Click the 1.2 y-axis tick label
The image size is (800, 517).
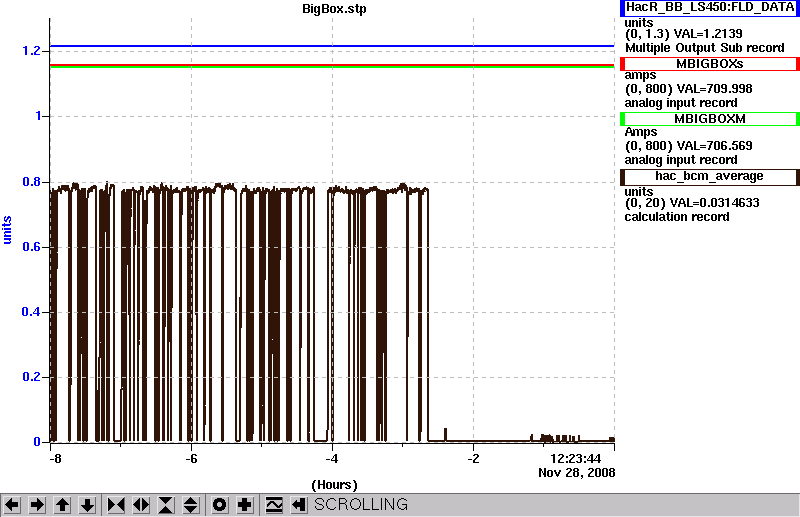(31, 51)
